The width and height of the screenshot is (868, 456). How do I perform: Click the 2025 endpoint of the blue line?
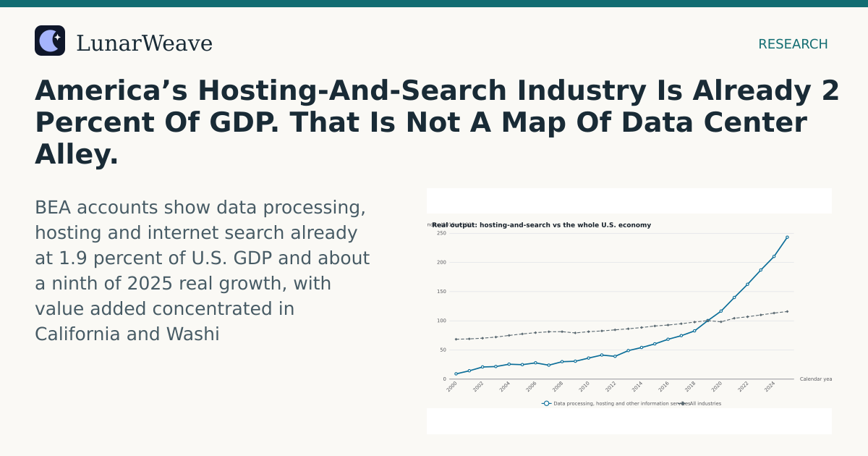(x=787, y=237)
